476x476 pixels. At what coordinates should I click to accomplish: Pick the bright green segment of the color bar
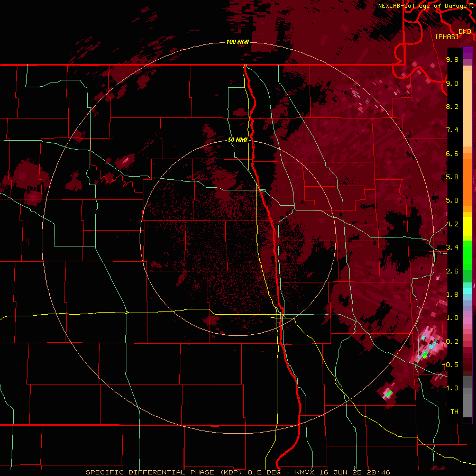tap(467, 255)
